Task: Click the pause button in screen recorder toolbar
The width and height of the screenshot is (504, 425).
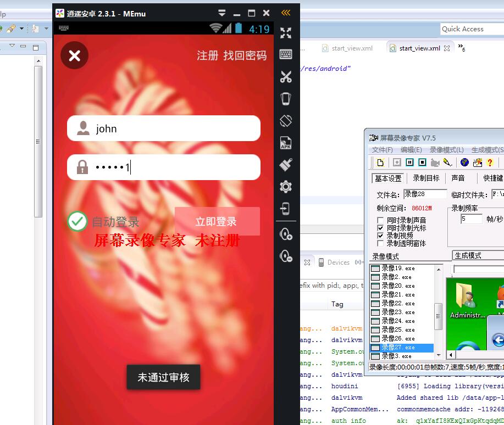Action: (x=410, y=163)
